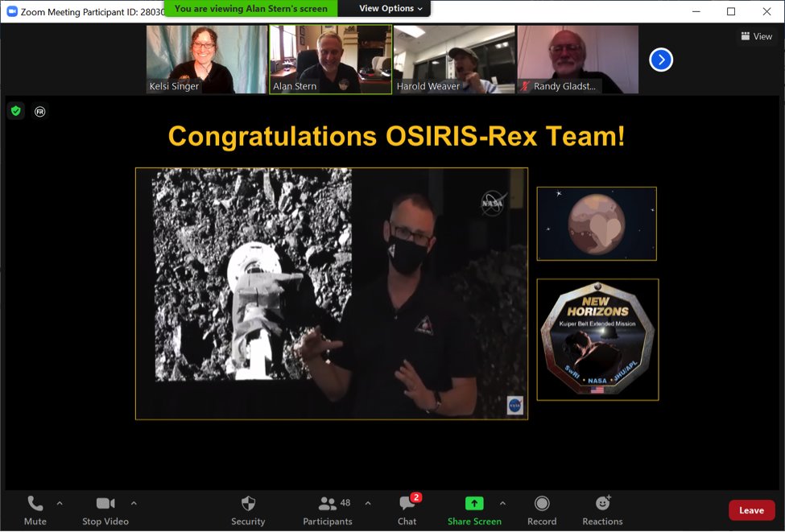Minimize the Zoom Meeting window

pyautogui.click(x=696, y=11)
